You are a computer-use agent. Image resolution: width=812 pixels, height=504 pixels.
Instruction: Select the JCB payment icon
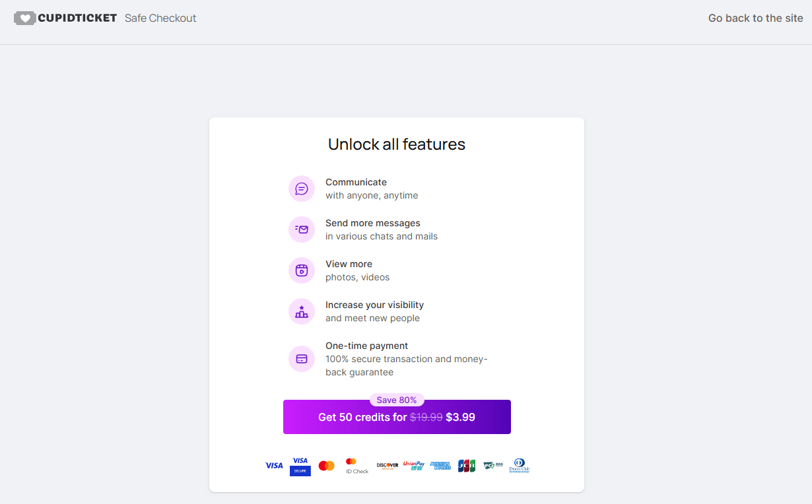467,465
